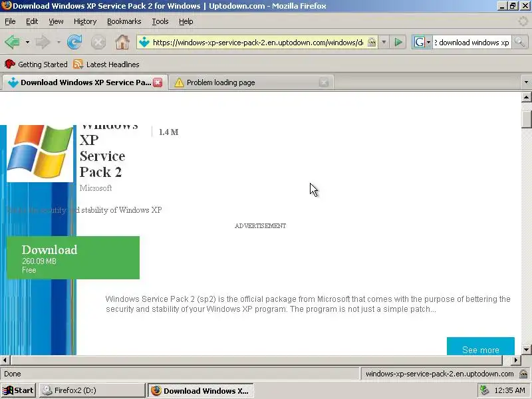Click the horizontal scrollbar left arrow

pos(5,360)
